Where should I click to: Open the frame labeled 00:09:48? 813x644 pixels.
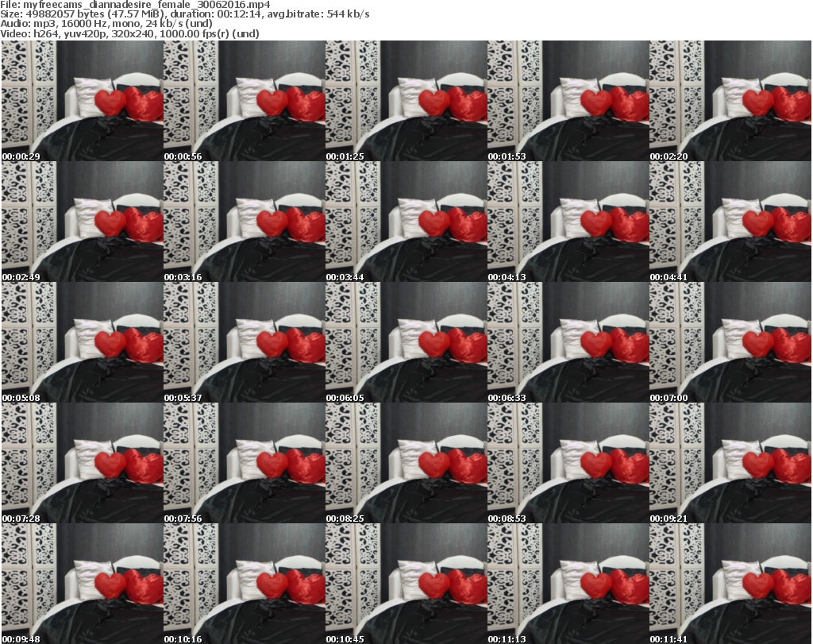coord(82,584)
